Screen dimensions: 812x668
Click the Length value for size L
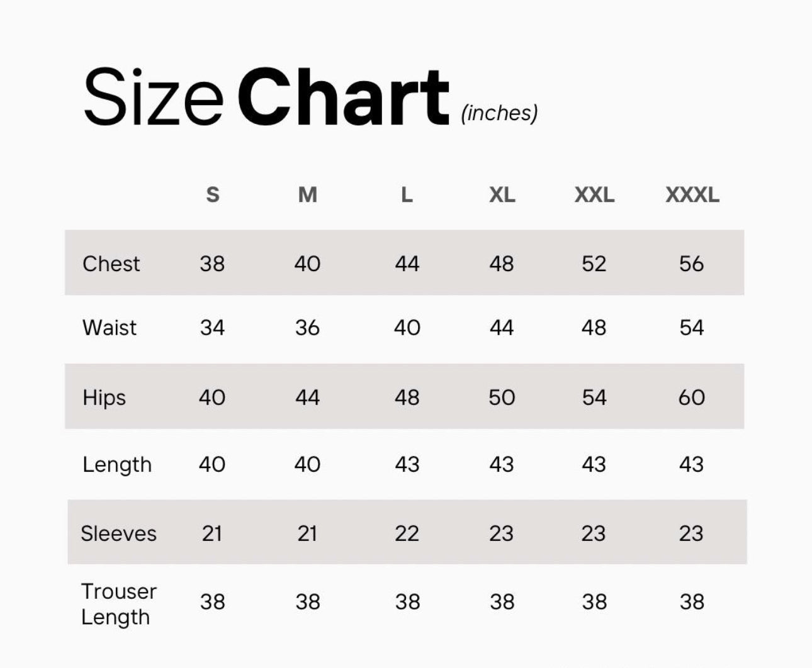[407, 464]
